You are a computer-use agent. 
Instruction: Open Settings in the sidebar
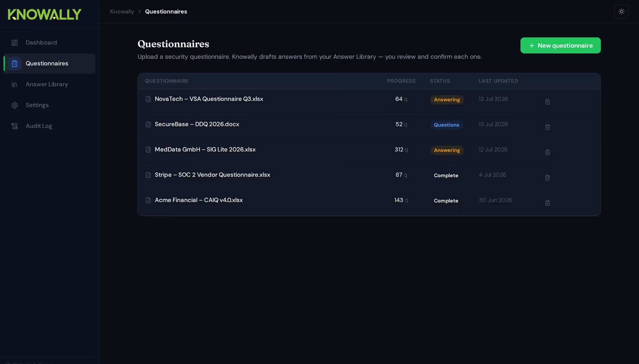(50, 105)
